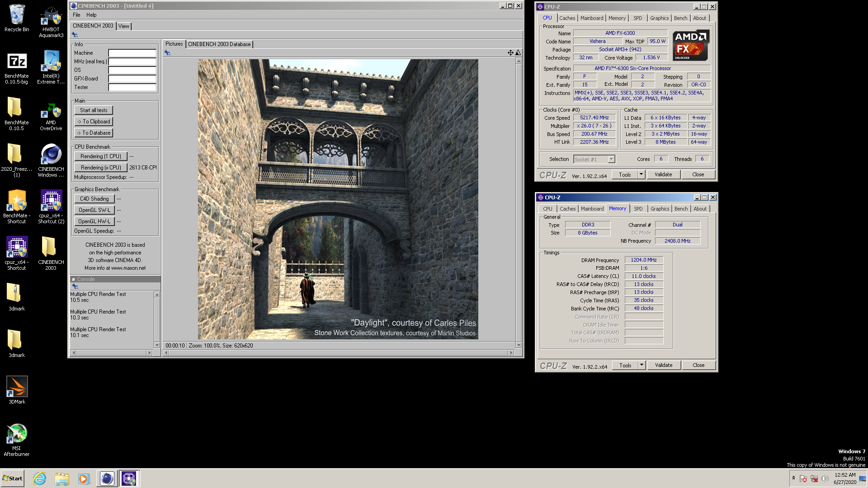868x488 pixels.
Task: Open SPD tab in bottom CPU-Z window
Action: [638, 209]
